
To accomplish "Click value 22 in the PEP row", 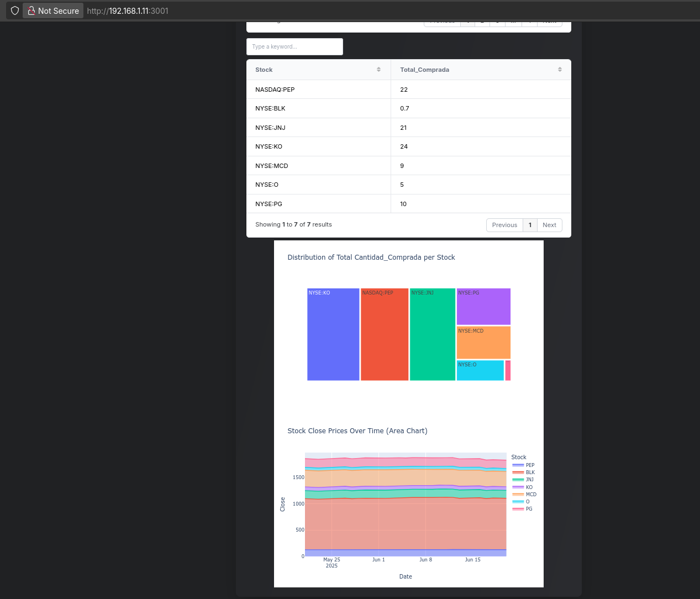I will (x=404, y=90).
